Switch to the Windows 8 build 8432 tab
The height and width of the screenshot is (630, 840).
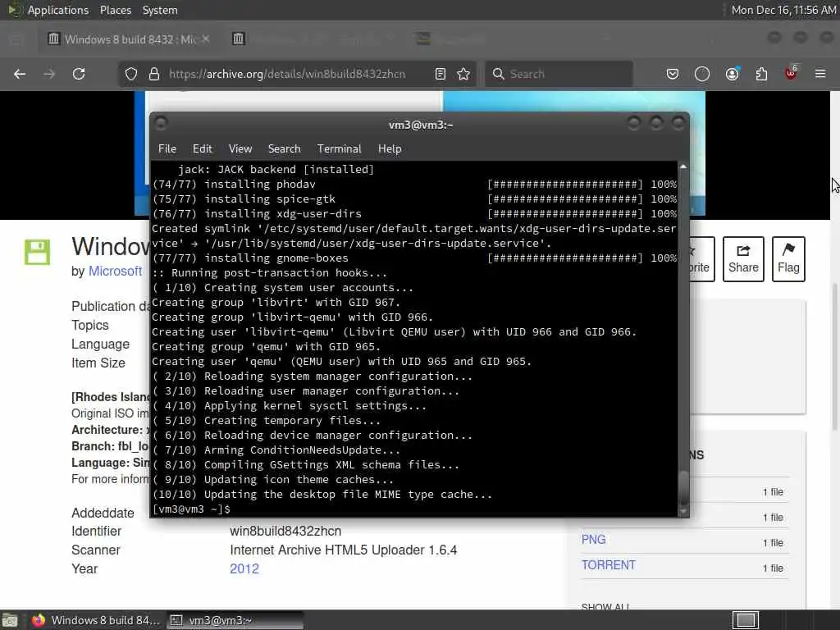[129, 39]
